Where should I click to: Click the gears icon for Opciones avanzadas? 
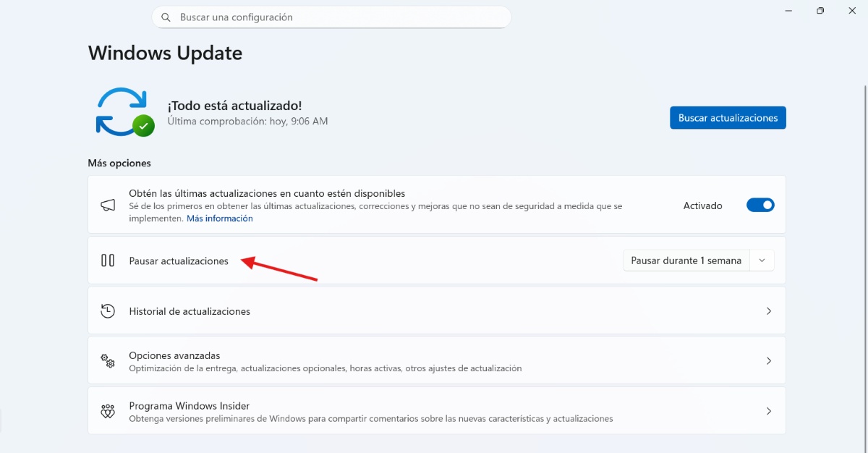(108, 361)
